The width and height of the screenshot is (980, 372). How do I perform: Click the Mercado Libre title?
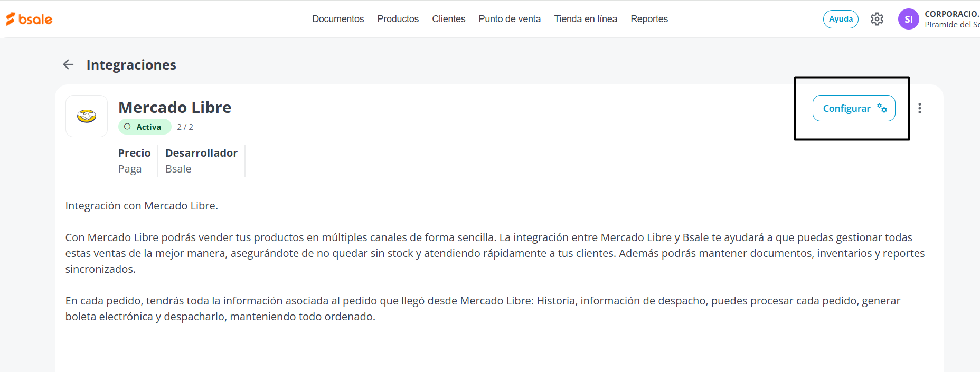[175, 107]
